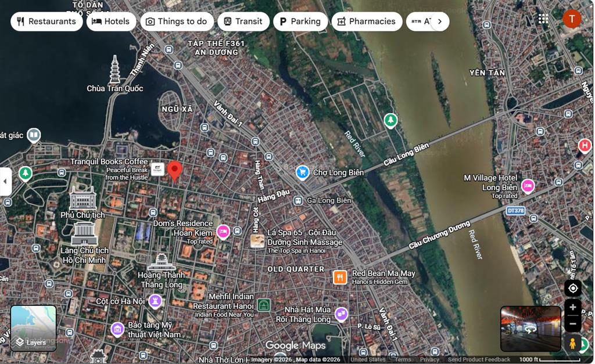Screen dimensions: 595x364
Task: Open Dom's Residence Hoan Kiem hotel pin
Action: tap(223, 231)
